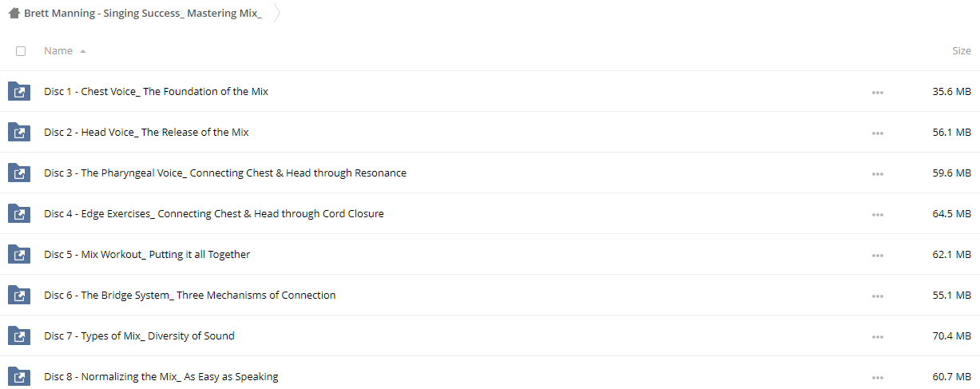Open the more options menu for Disc 7
Image resolution: width=980 pixels, height=389 pixels.
[x=878, y=337]
